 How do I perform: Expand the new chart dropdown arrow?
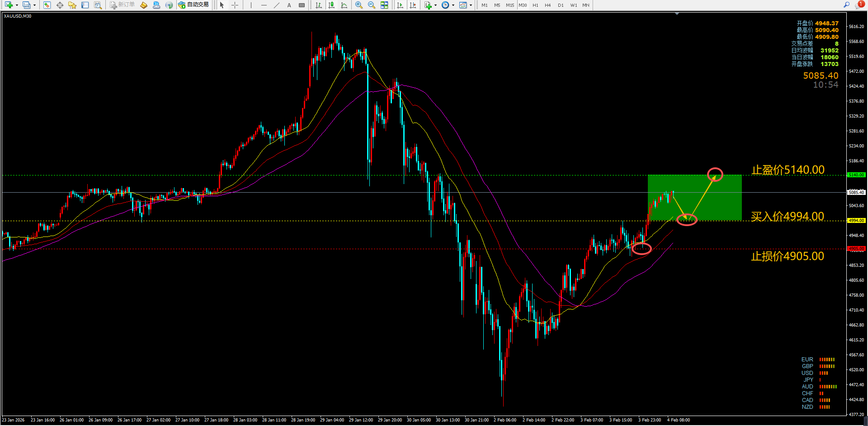[x=17, y=5]
